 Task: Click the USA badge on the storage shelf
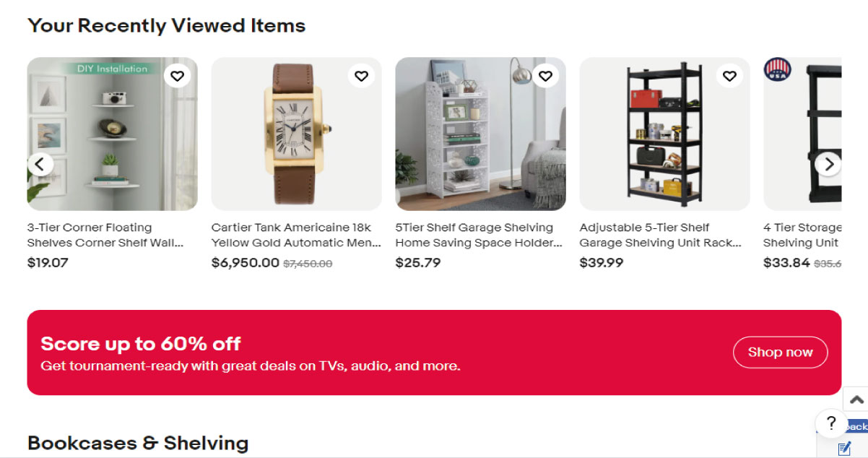click(x=777, y=70)
